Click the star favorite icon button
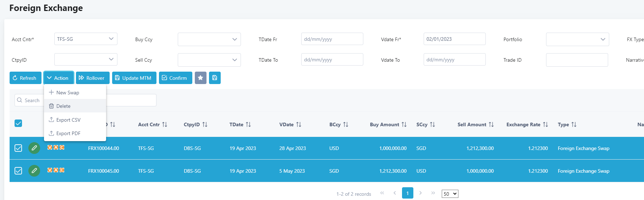This screenshot has height=200, width=644. (200, 78)
